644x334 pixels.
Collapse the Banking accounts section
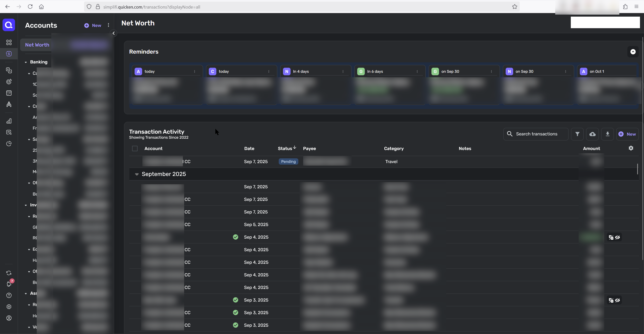26,62
